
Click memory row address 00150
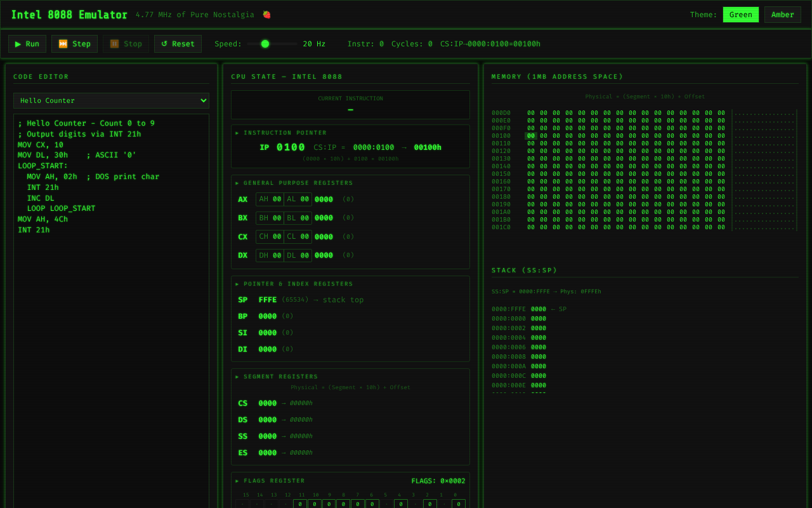[x=501, y=174]
